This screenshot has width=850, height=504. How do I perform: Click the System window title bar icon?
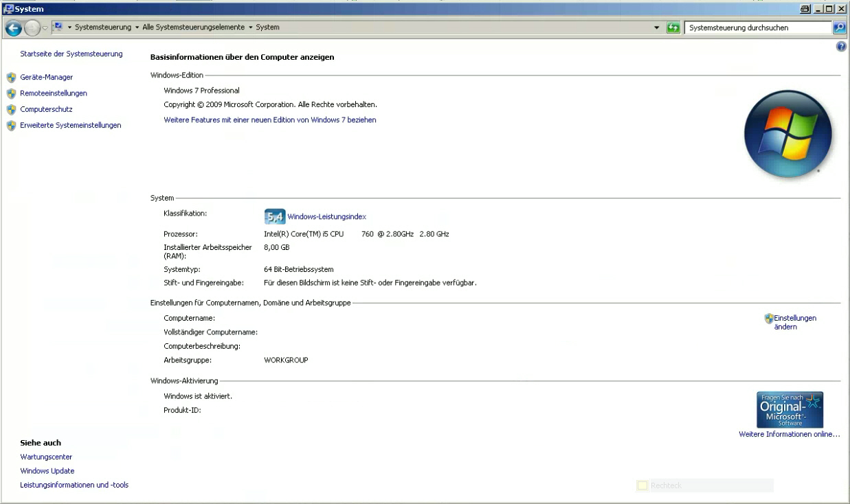tap(9, 9)
